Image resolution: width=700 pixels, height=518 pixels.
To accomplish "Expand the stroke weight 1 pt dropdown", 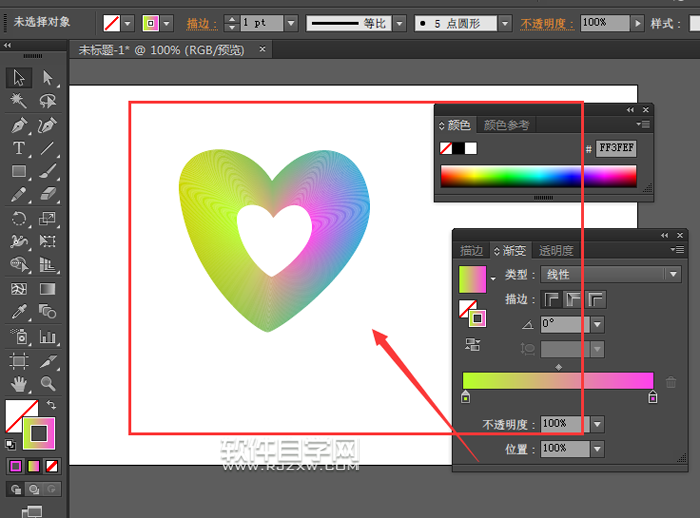I will pyautogui.click(x=291, y=23).
